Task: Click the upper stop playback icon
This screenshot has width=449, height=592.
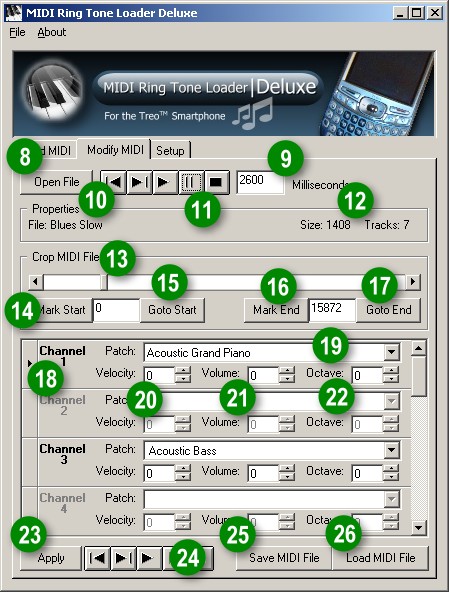Action: [216, 182]
